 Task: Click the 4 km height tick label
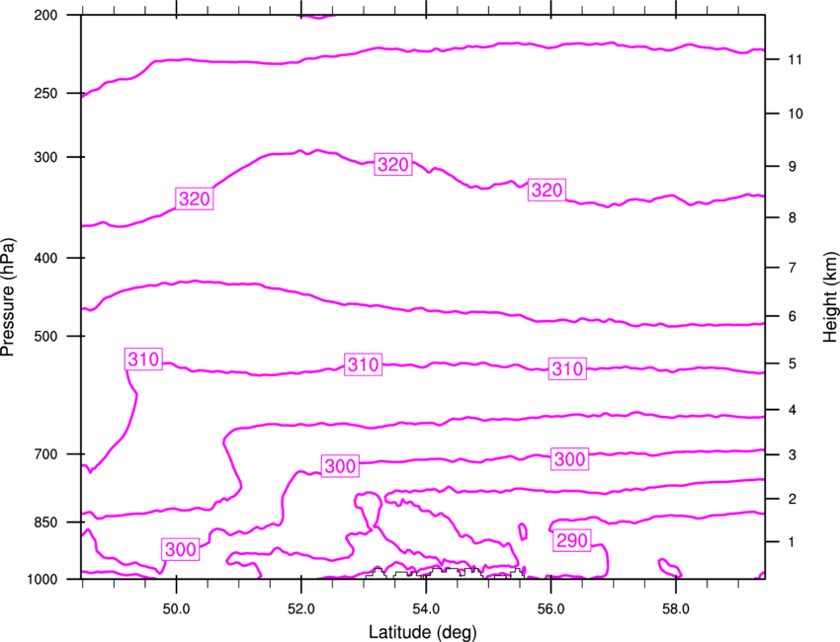(793, 410)
